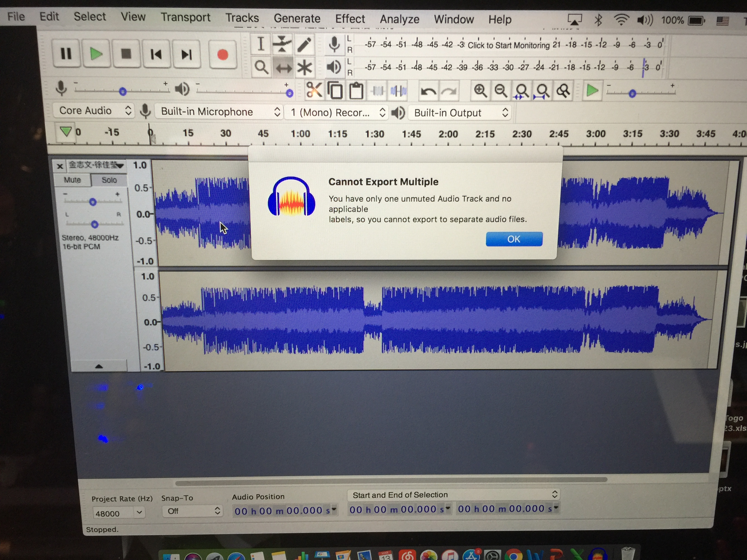Screen dimensions: 747x560
Task: Toggle the Pause button
Action: [66, 54]
